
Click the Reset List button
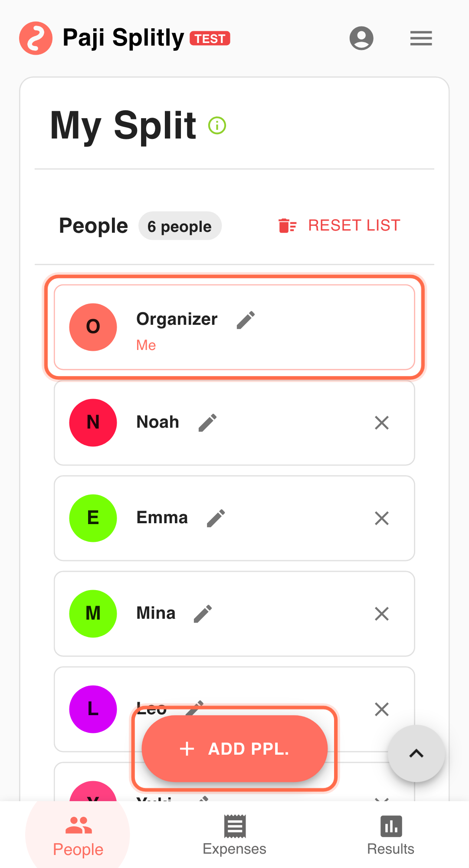click(x=340, y=226)
